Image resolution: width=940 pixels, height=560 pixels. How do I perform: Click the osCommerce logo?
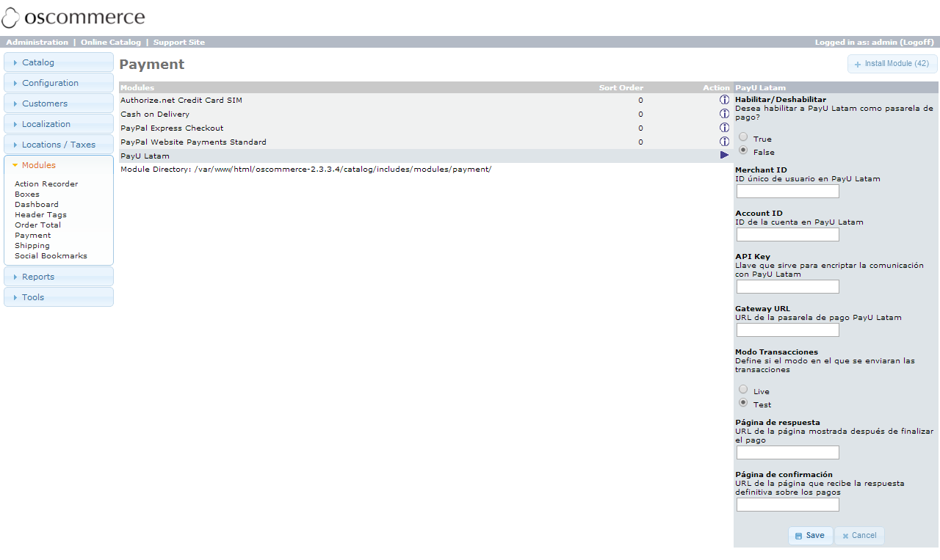(73, 18)
